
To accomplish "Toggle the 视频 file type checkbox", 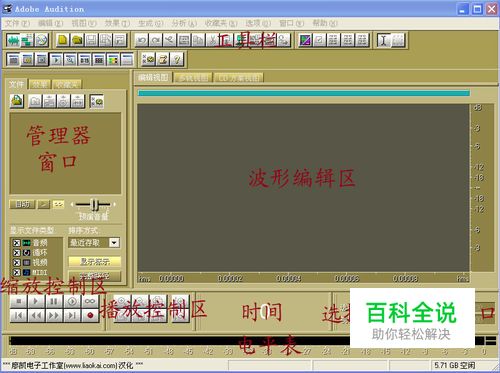I will click(16, 263).
